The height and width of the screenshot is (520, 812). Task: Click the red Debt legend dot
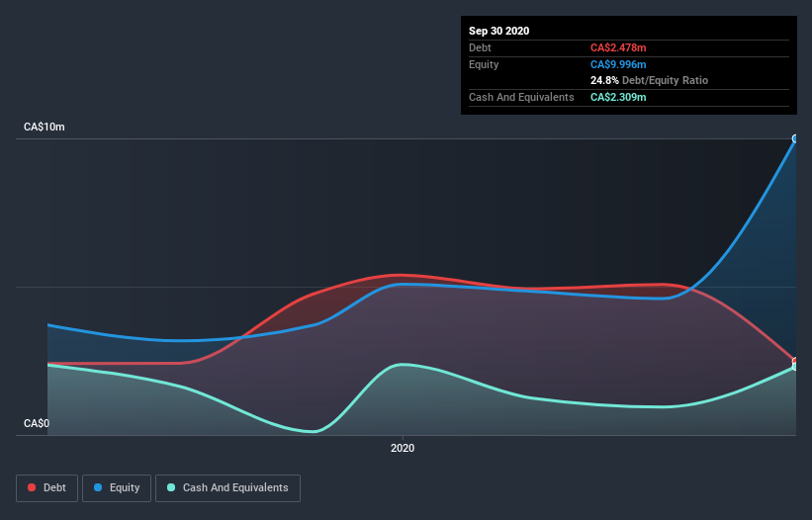32,487
